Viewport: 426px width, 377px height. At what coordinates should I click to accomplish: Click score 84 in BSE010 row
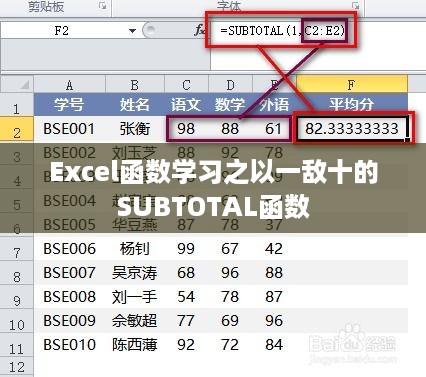point(274,345)
